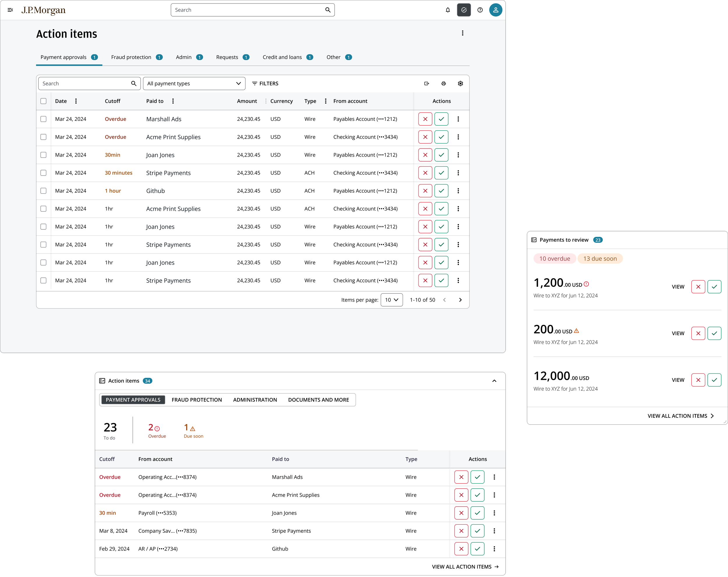Image resolution: width=728 pixels, height=577 pixels.
Task: Check the select-all checkbox in table header
Action: [x=44, y=101]
